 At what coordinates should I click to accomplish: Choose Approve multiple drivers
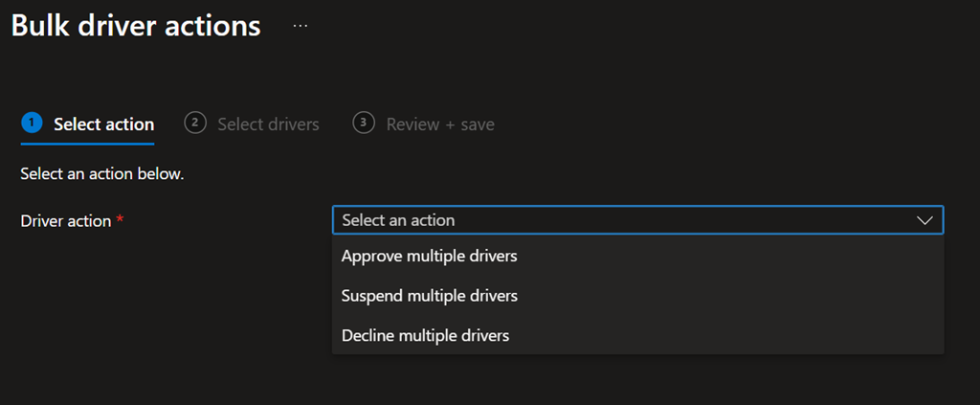pyautogui.click(x=429, y=256)
